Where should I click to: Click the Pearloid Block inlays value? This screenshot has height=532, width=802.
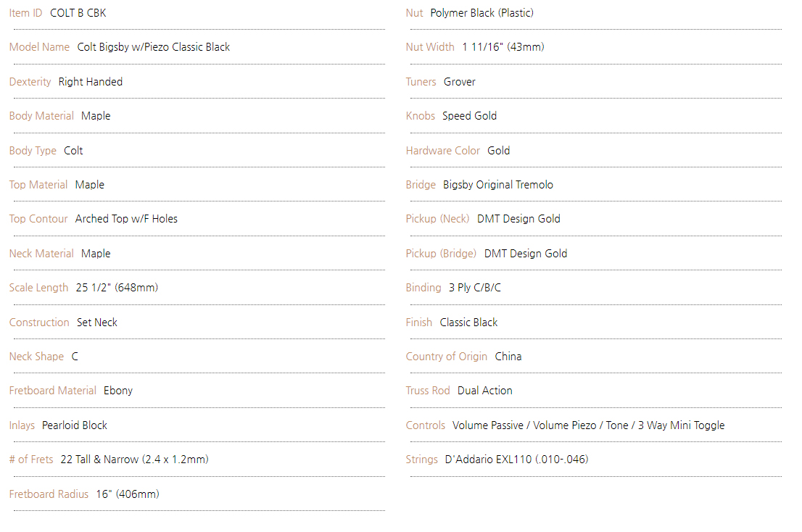(x=75, y=425)
